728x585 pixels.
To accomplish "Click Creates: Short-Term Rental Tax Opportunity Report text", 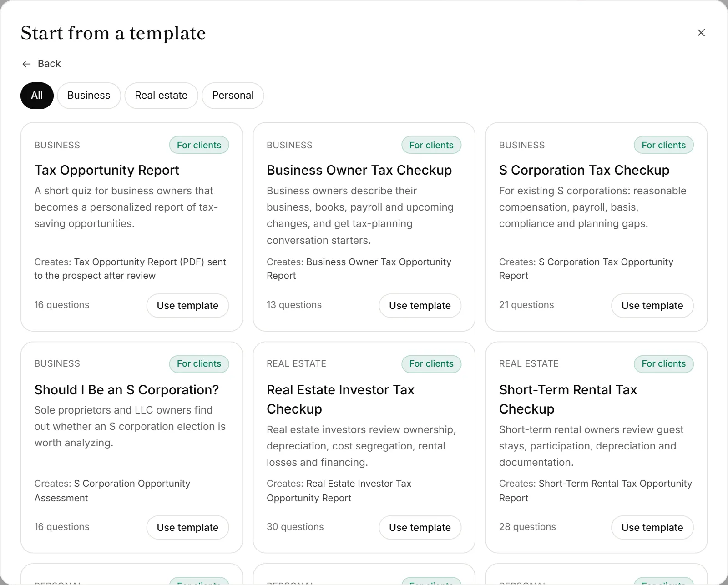I will 596,491.
